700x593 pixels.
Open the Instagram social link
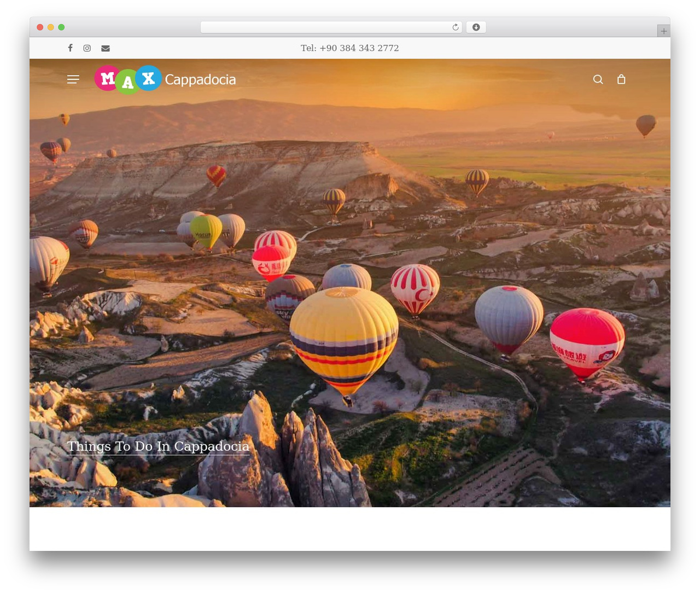(87, 48)
